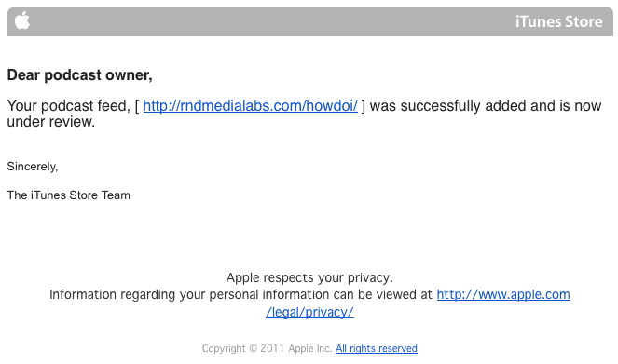Click 'Apple Inc.' in the copyright notice
618x364 pixels.
pos(310,349)
